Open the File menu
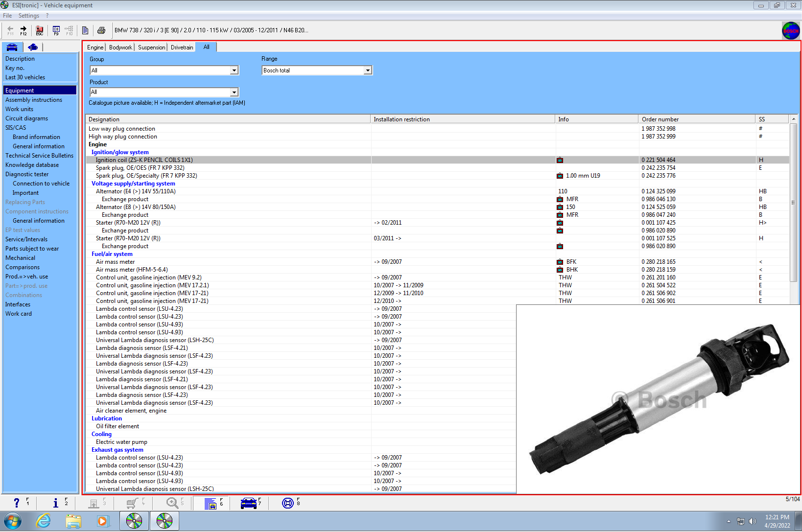The height and width of the screenshot is (532, 802). tap(7, 16)
